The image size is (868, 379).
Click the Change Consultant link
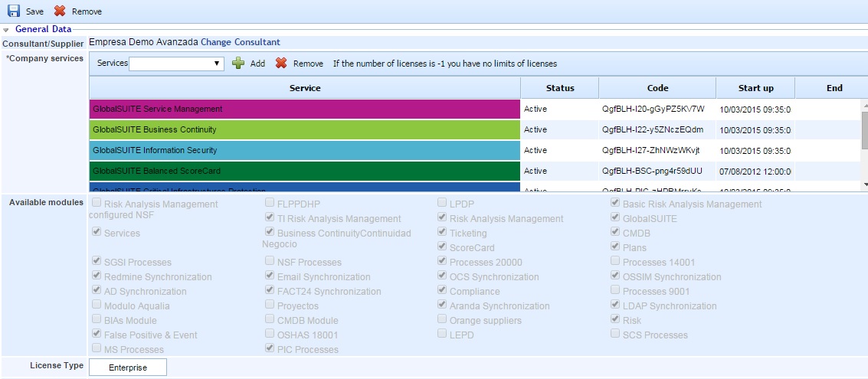click(240, 42)
